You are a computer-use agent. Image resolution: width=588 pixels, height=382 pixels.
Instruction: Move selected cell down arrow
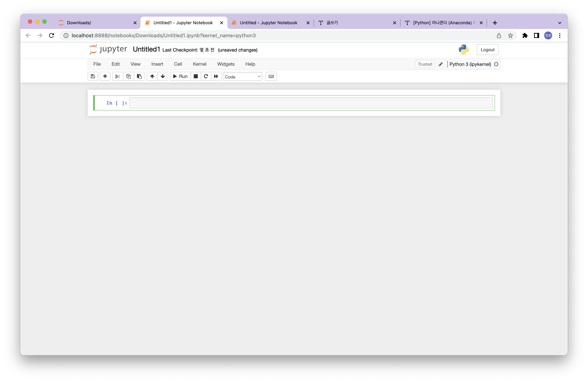coord(163,76)
